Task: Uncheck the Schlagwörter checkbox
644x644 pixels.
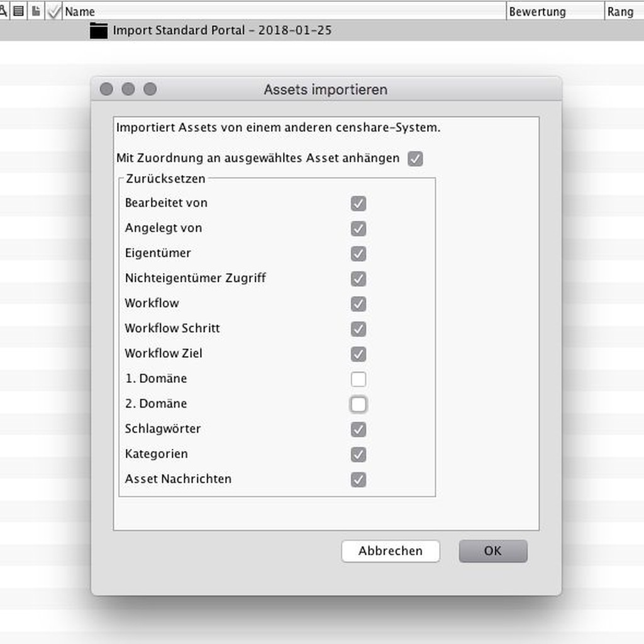Action: [x=358, y=430]
